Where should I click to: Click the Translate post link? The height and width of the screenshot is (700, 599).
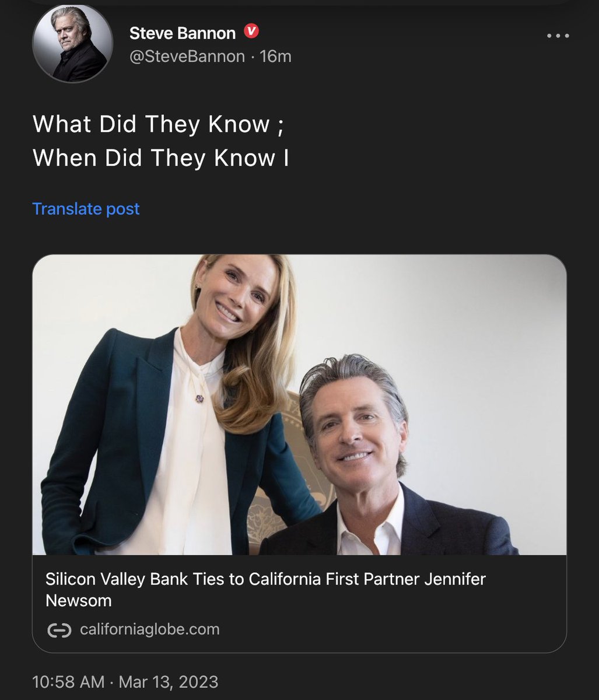click(86, 209)
